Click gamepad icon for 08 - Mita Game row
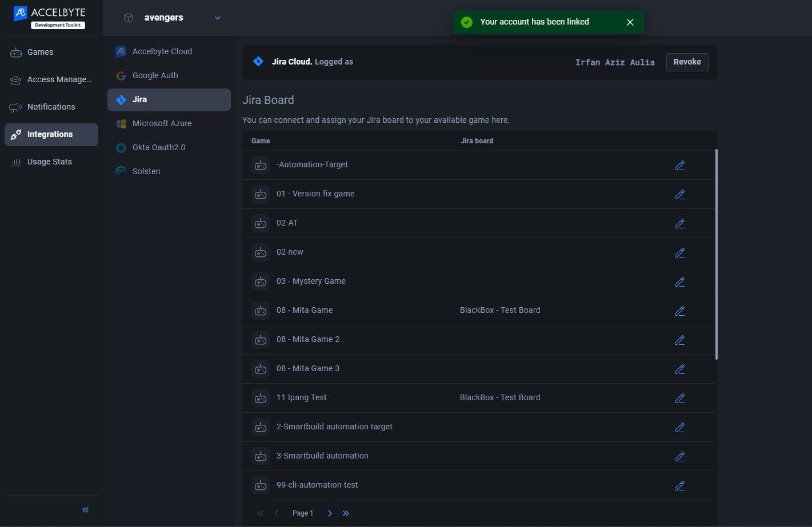Screen dimensions: 812x527 [261, 311]
